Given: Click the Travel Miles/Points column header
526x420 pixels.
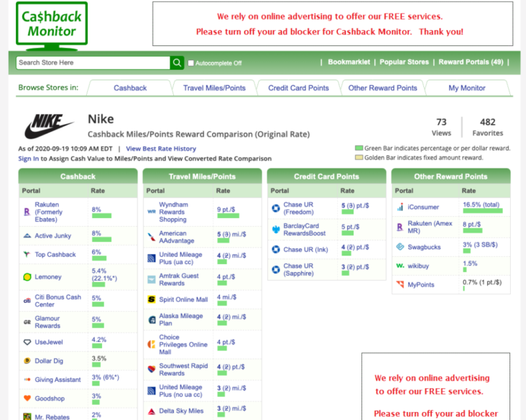Looking at the screenshot, I should click(203, 177).
